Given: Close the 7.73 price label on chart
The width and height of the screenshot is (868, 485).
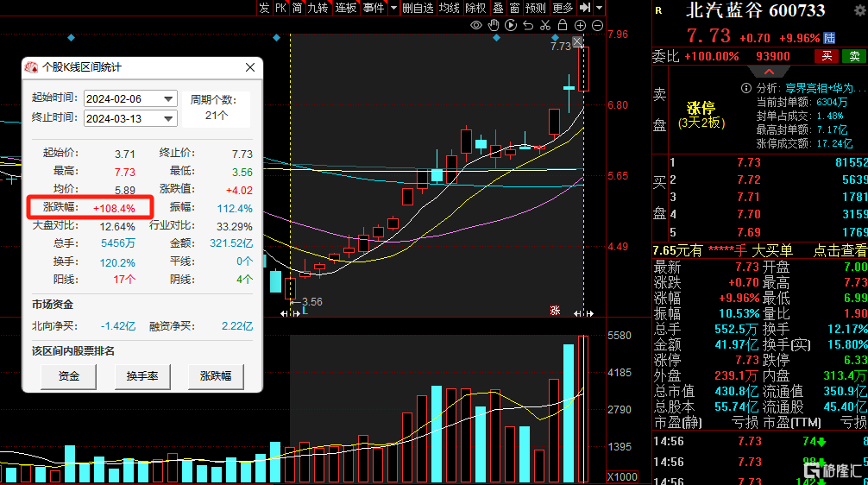Looking at the screenshot, I should coord(577,41).
